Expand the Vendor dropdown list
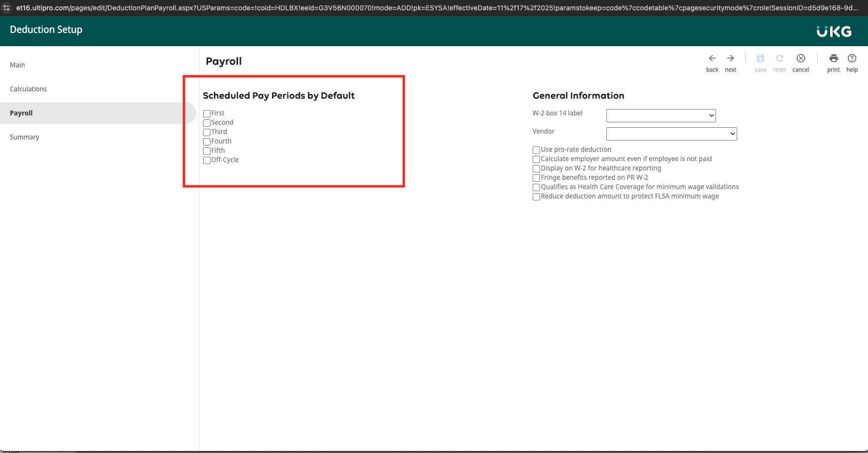This screenshot has height=453, width=868. pyautogui.click(x=671, y=134)
